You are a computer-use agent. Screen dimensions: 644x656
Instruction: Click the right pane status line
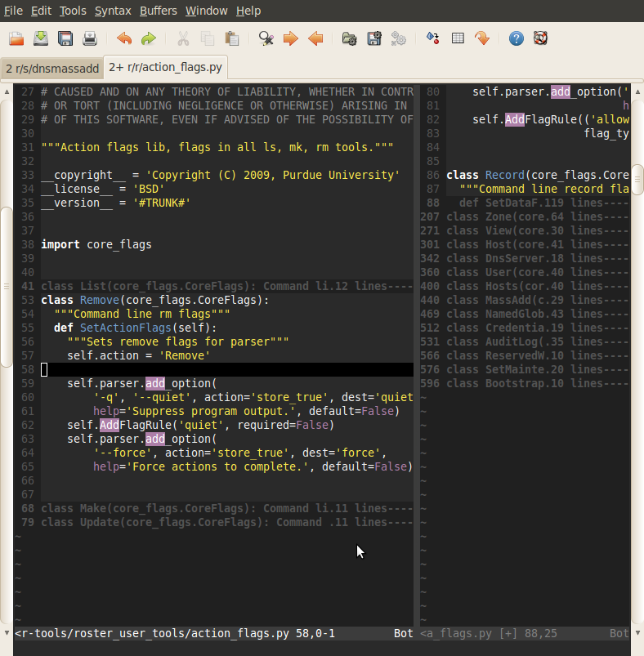[525, 633]
